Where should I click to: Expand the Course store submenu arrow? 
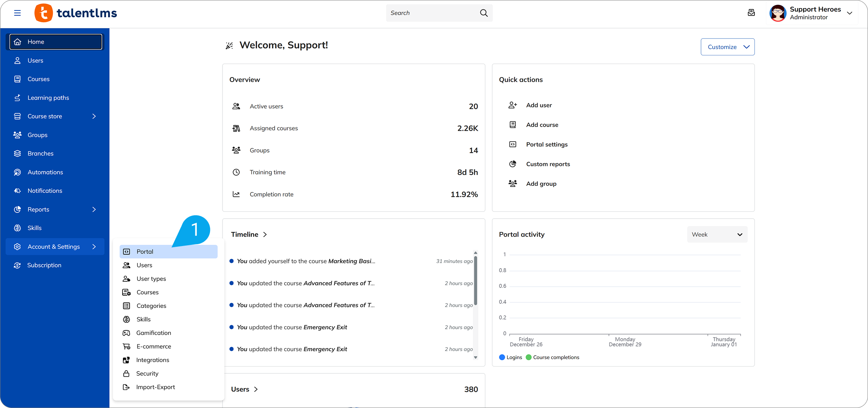[x=94, y=116]
